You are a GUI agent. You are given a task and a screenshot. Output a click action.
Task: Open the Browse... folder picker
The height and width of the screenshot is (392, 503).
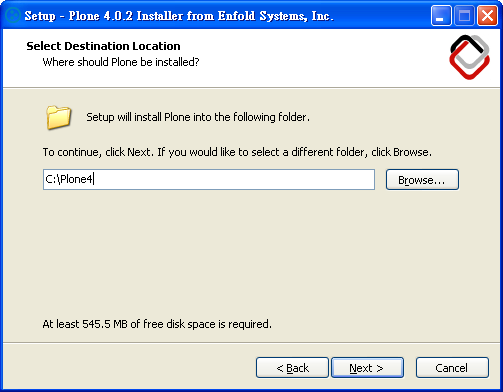point(422,180)
